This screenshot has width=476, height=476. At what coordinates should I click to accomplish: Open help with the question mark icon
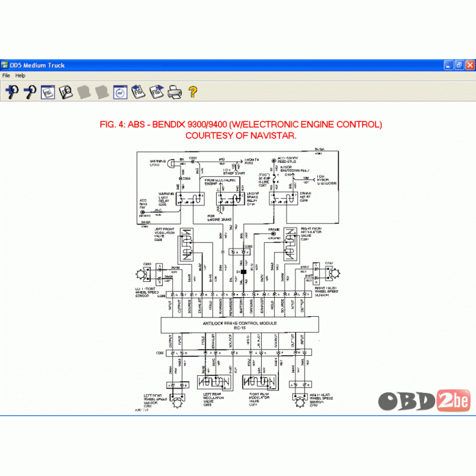pyautogui.click(x=193, y=92)
